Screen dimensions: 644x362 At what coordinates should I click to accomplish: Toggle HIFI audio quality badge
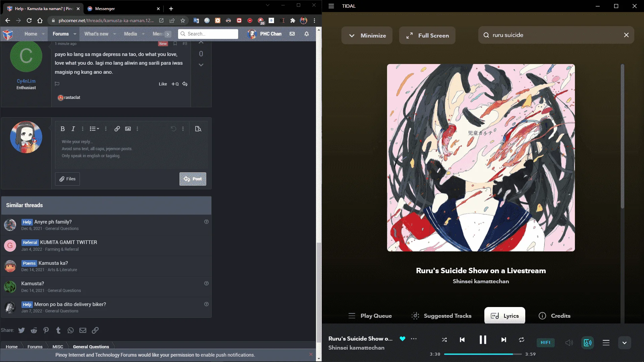pyautogui.click(x=546, y=343)
